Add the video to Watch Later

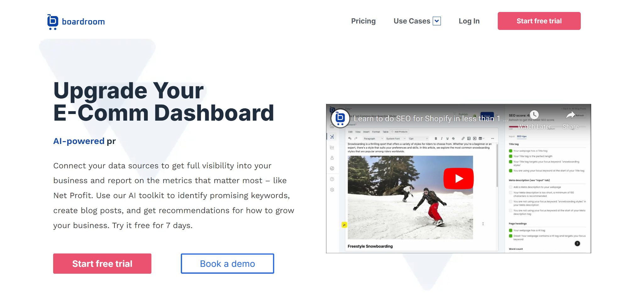pos(534,120)
